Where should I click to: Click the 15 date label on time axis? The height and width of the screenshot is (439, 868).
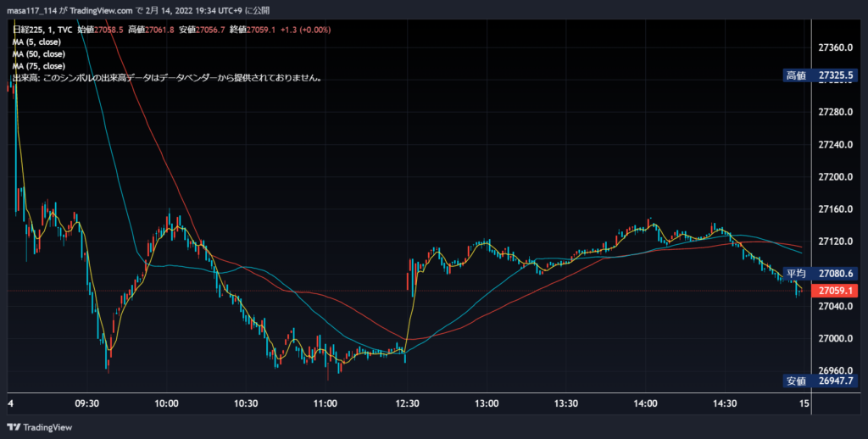804,403
